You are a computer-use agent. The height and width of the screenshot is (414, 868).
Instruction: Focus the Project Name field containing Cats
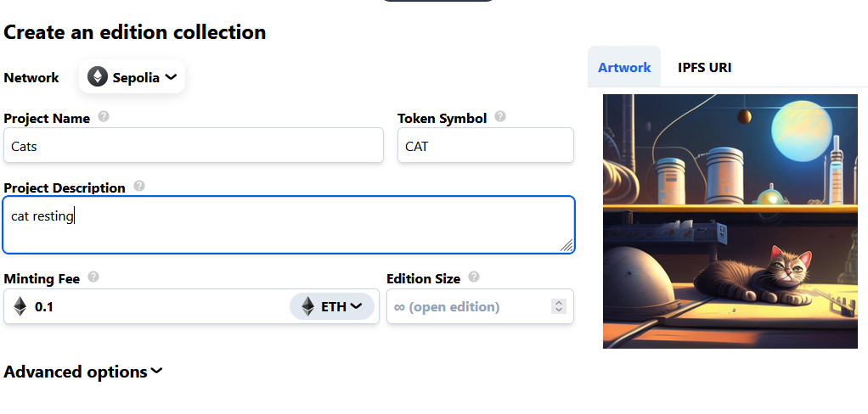click(x=194, y=145)
